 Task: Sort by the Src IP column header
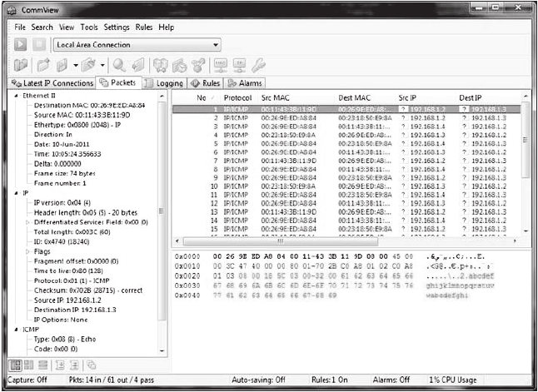tap(407, 97)
